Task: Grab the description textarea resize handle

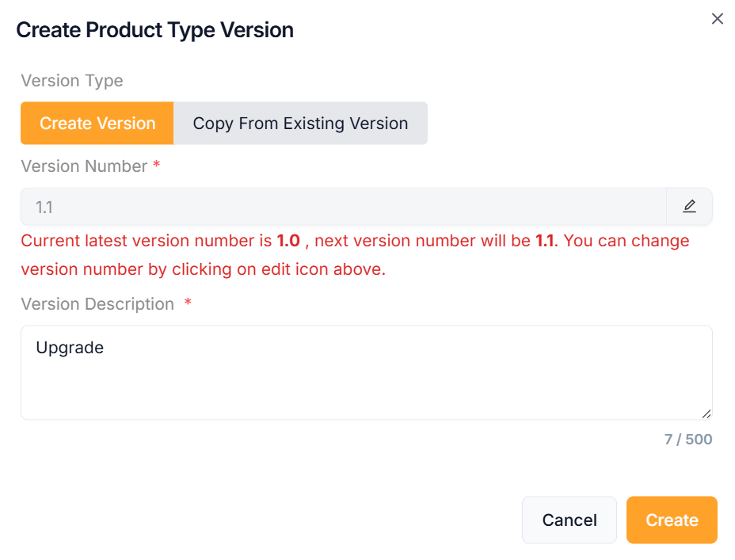Action: pos(706,413)
